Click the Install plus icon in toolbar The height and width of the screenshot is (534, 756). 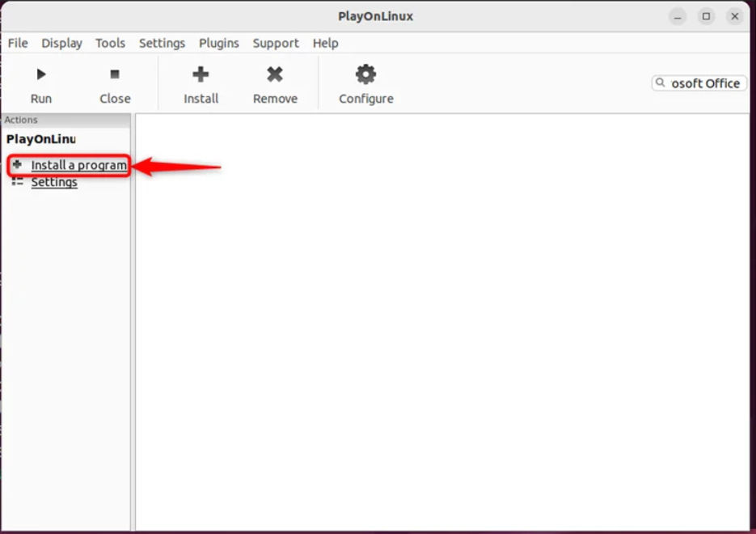tap(201, 74)
